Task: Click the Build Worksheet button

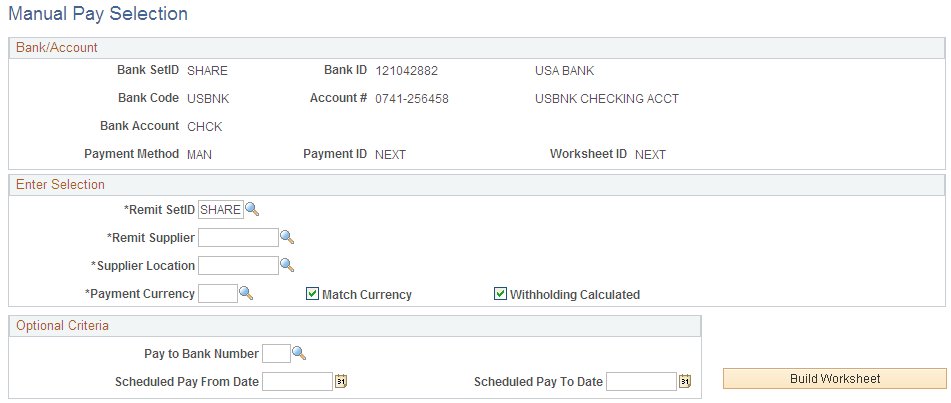Action: (835, 379)
